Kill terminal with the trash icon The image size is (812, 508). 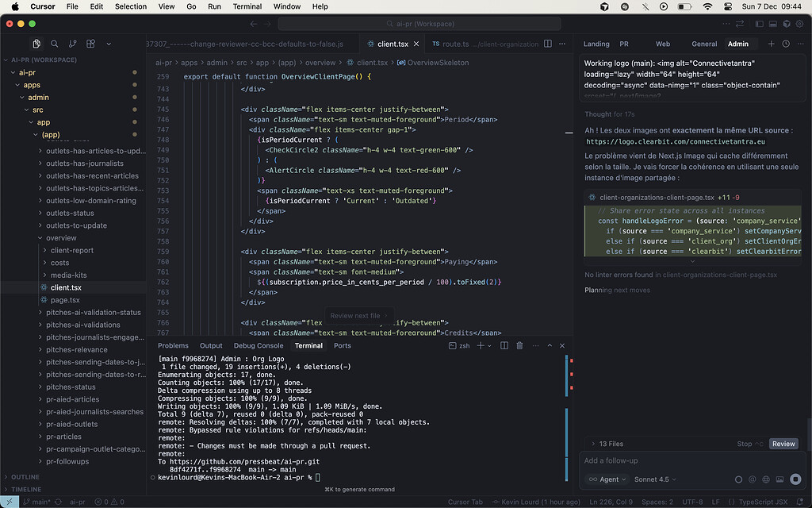[519, 346]
